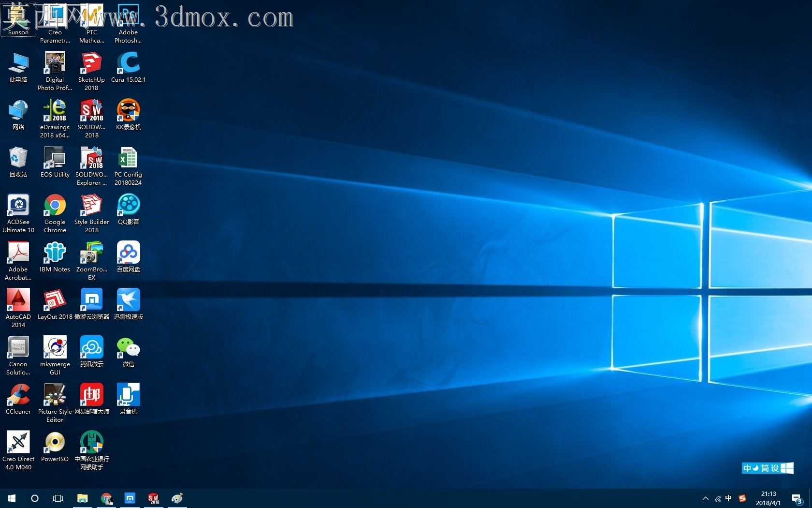Select the 中国农业银行网银助手 desktop icon

tap(92, 450)
